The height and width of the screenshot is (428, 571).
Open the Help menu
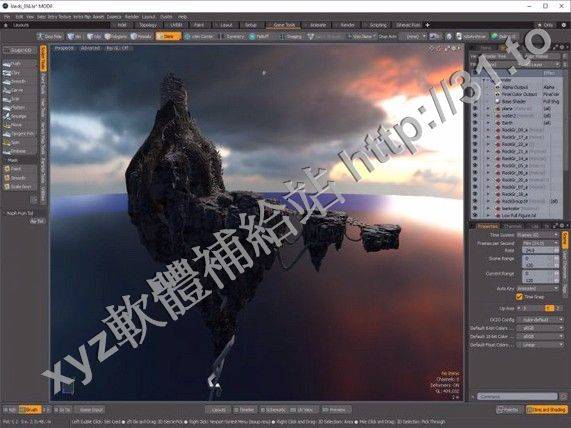pyautogui.click(x=182, y=17)
